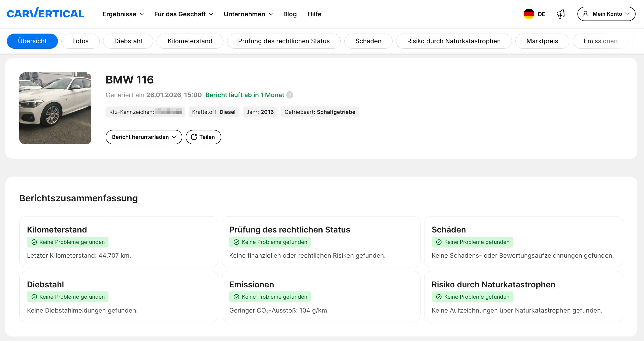Screen dimensions: 644x341
Task: Open the announcements megaphone icon
Action: (561, 14)
